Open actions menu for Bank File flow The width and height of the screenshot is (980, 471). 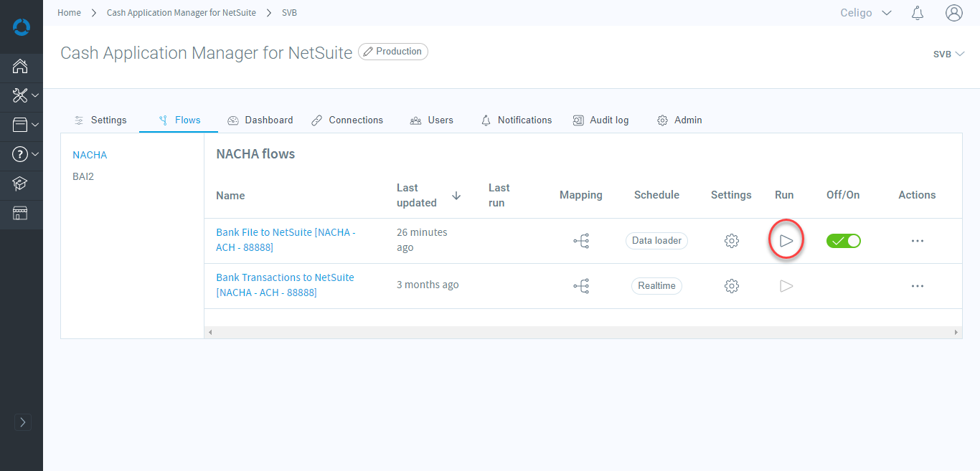click(917, 241)
